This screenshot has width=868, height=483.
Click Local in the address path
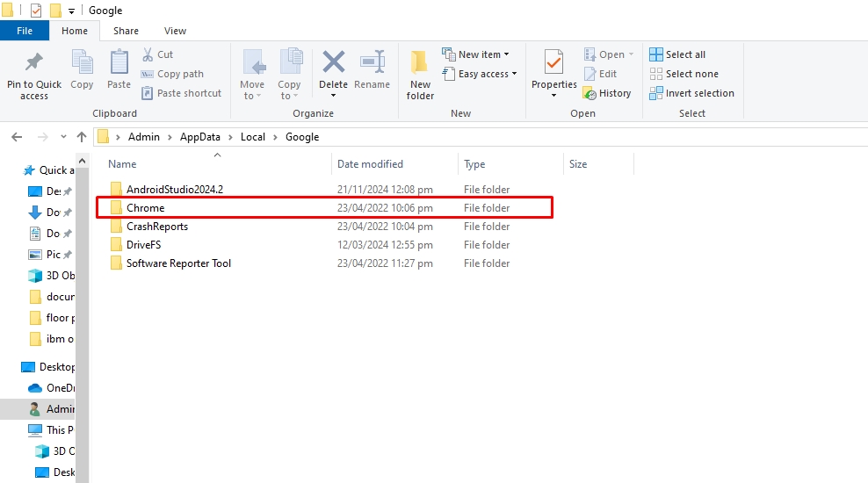coord(252,137)
